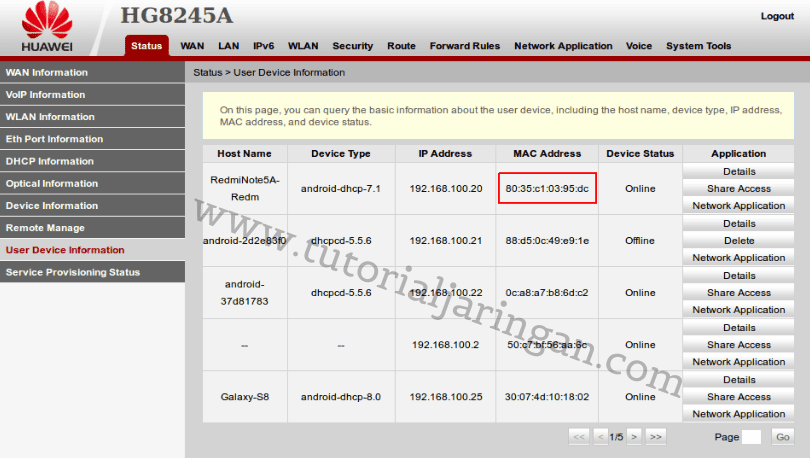Open Optical Information in sidebar

click(x=92, y=183)
